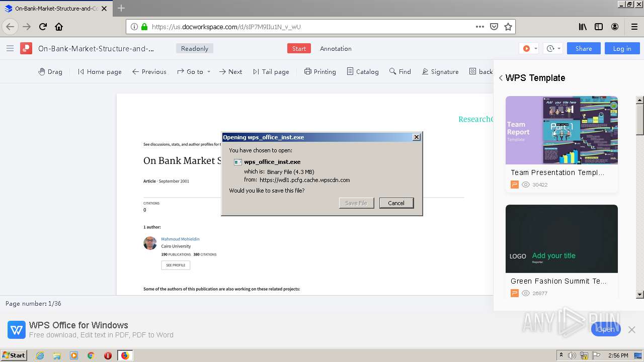Go forward in Firefox browser
Screen dimensions: 644x362
coord(27,27)
